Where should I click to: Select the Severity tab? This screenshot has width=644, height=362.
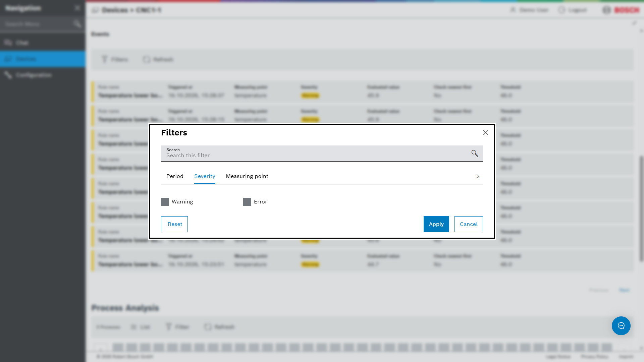tap(205, 176)
